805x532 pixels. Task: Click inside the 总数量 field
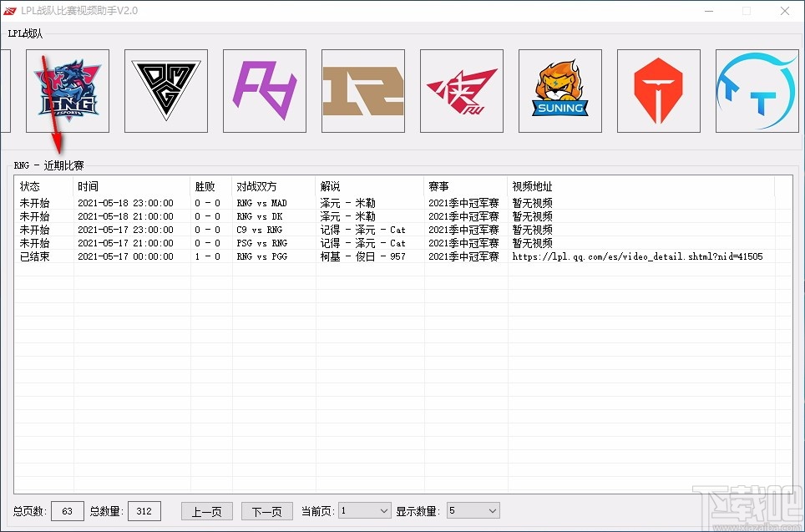click(x=144, y=510)
